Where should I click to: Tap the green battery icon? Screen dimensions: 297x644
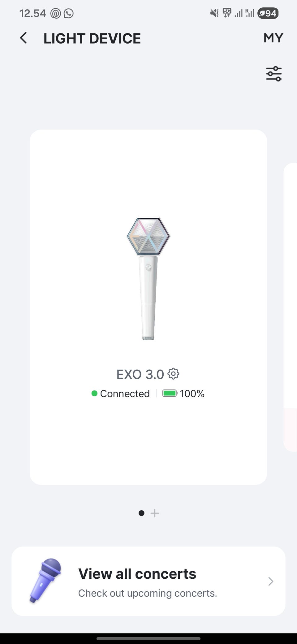coord(170,394)
